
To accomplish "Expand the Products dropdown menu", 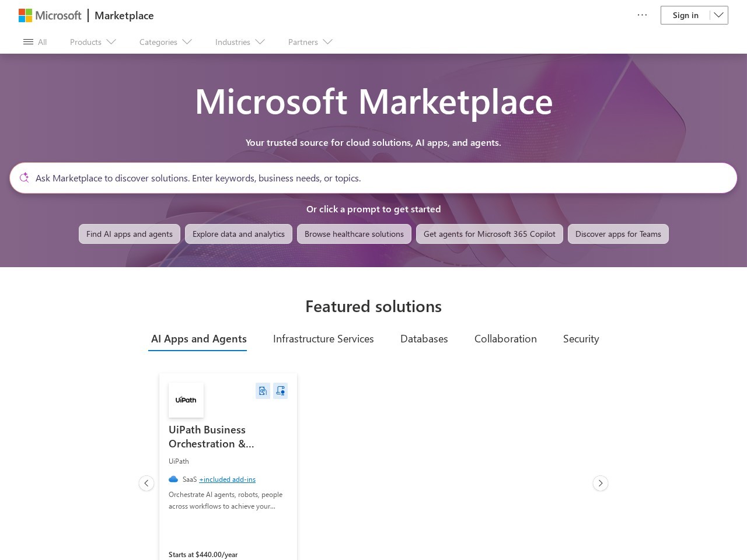I will pyautogui.click(x=93, y=42).
